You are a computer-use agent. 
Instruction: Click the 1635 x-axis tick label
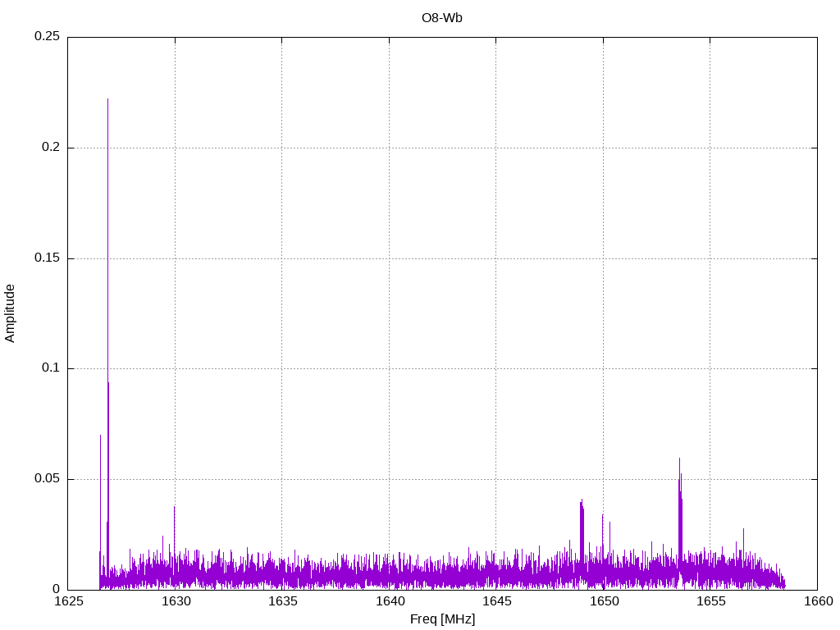[282, 602]
